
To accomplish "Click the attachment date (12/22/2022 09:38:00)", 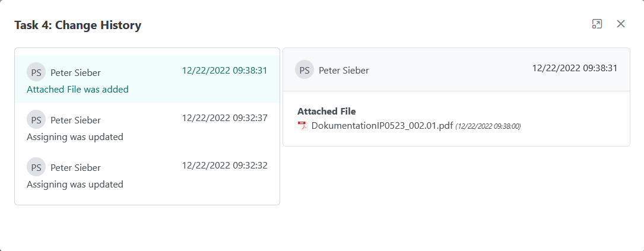I will pyautogui.click(x=488, y=126).
